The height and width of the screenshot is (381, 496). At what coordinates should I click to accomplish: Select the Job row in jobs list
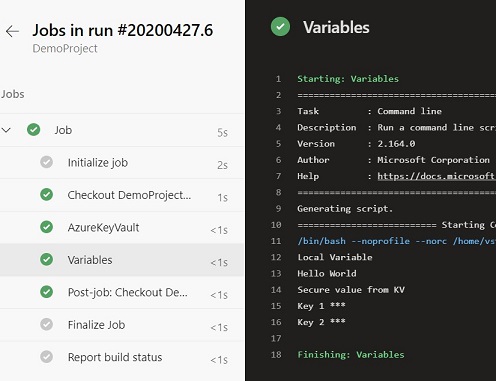tap(122, 130)
